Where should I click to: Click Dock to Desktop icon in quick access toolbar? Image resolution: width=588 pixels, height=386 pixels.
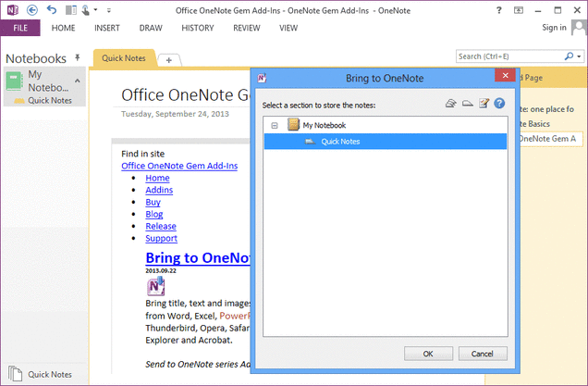click(x=71, y=10)
